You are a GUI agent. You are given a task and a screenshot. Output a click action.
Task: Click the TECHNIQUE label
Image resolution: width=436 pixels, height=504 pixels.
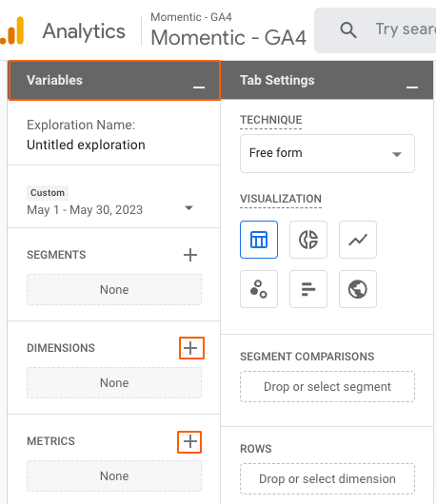click(x=271, y=120)
